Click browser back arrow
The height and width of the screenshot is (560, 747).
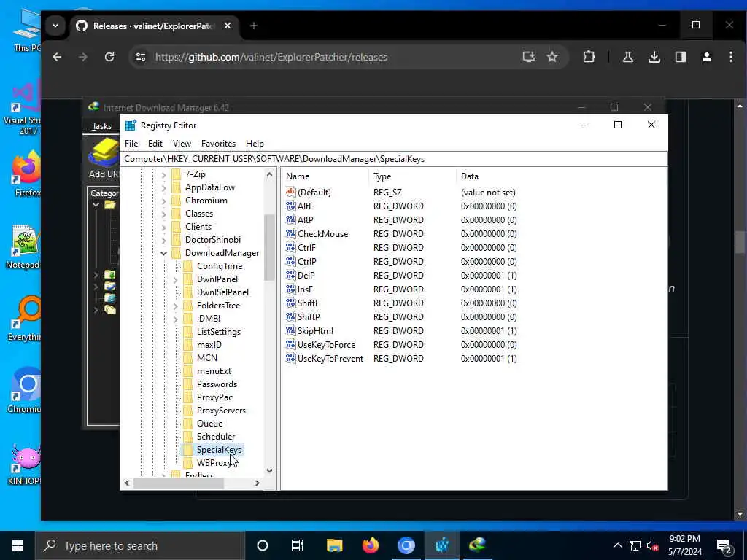point(57,57)
